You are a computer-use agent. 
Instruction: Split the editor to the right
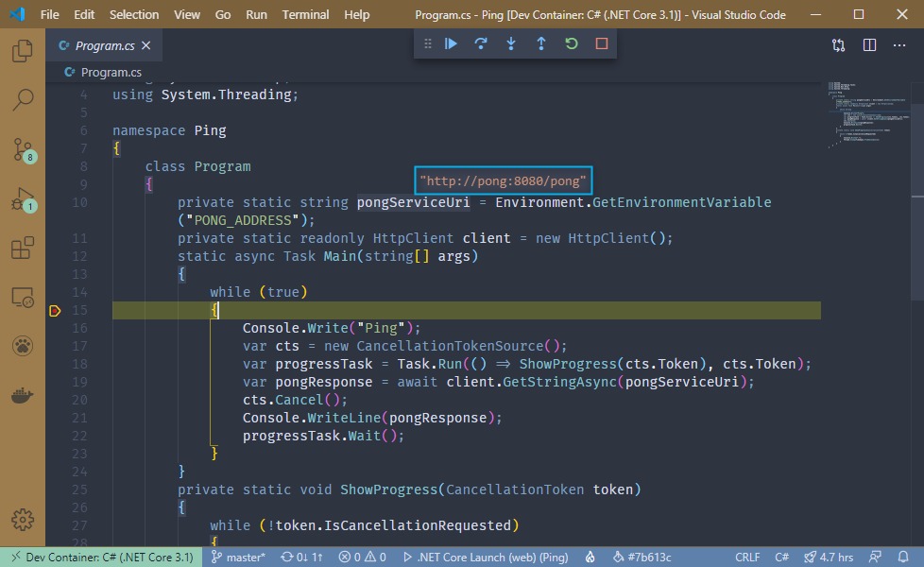pos(869,45)
